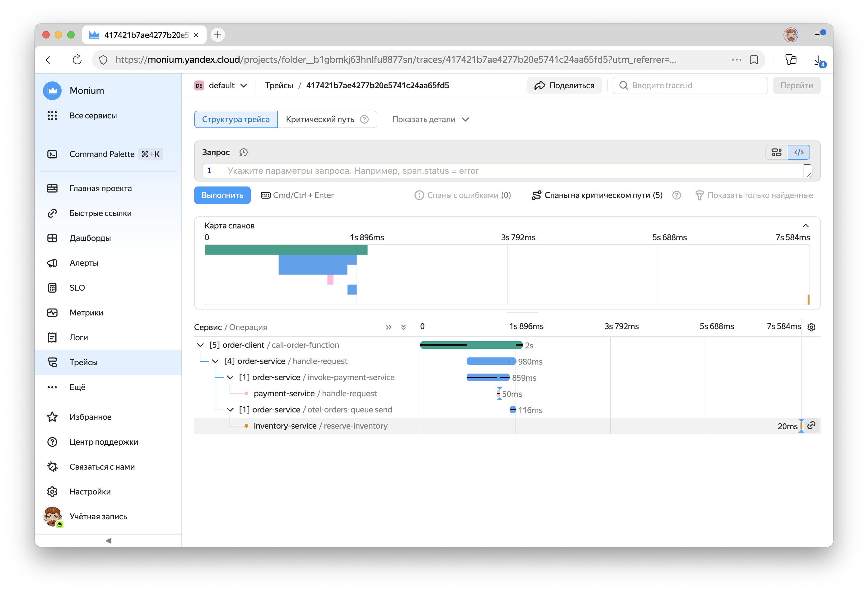The image size is (868, 593).
Task: Open SLO section in sidebar
Action: pyautogui.click(x=77, y=288)
